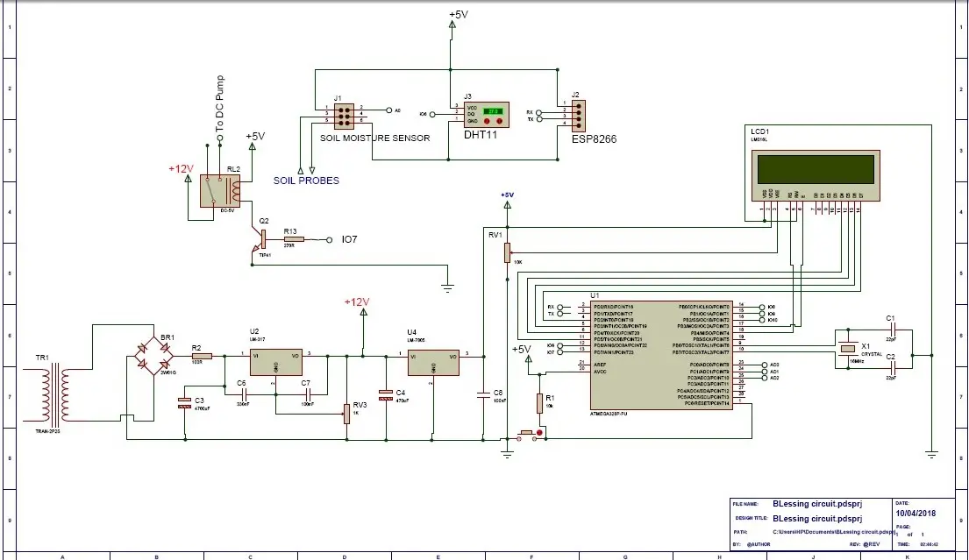
Task: Click the AD0 terminal on U1
Action: point(765,365)
